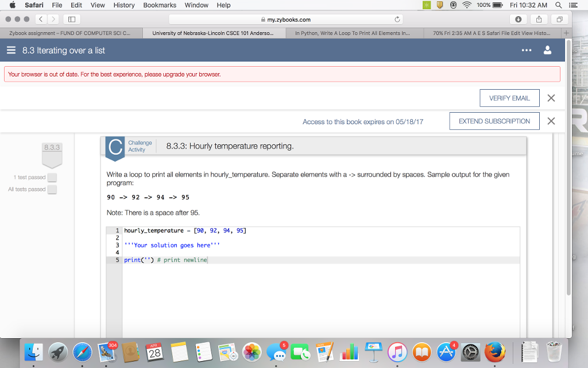The width and height of the screenshot is (588, 368).
Task: Click code line 5 print statement
Action: (x=165, y=260)
